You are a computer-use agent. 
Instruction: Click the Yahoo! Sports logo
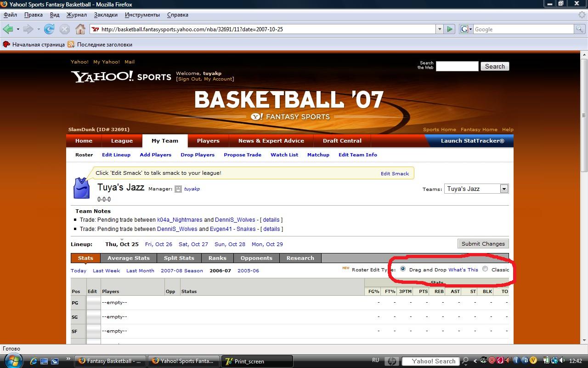(121, 76)
